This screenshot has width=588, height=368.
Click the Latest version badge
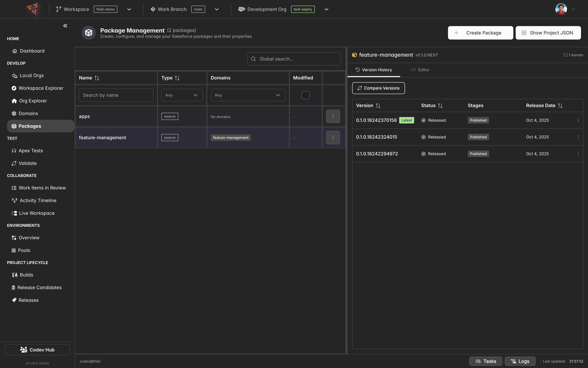tap(407, 120)
